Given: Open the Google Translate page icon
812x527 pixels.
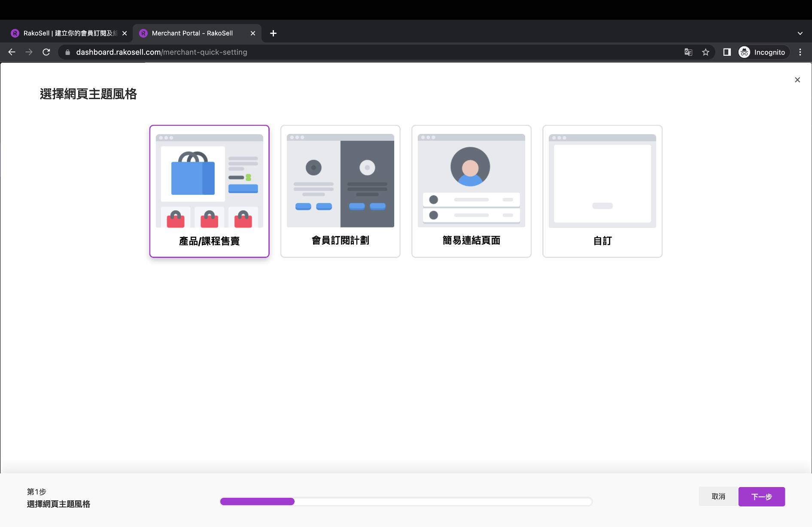Looking at the screenshot, I should coord(688,52).
